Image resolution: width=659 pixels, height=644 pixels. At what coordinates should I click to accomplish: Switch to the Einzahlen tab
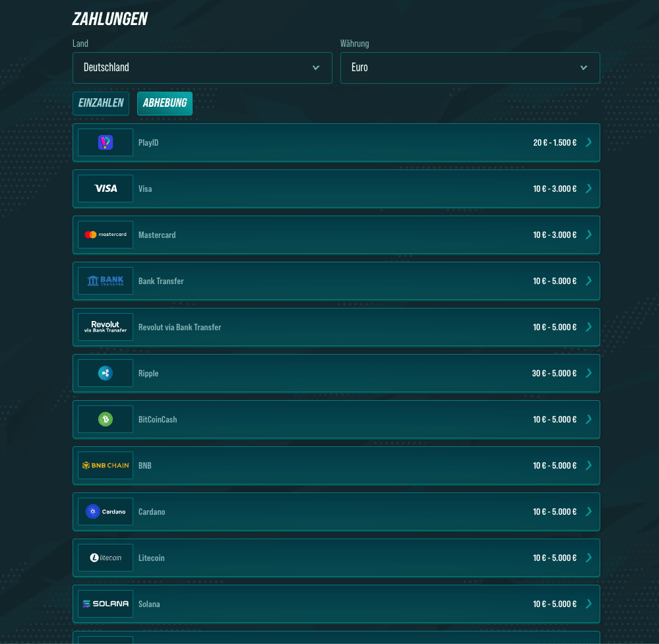pos(101,103)
